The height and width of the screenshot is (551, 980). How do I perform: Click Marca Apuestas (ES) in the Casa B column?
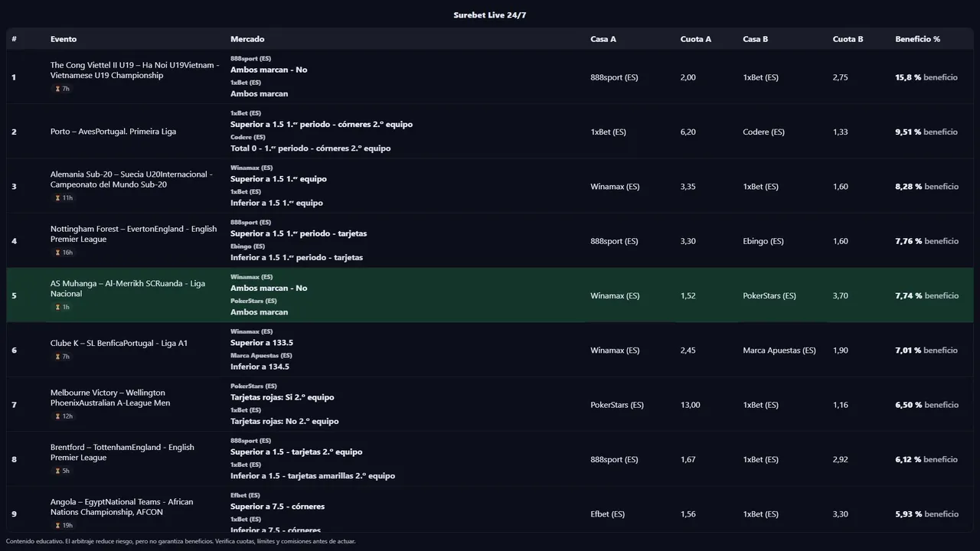point(779,350)
